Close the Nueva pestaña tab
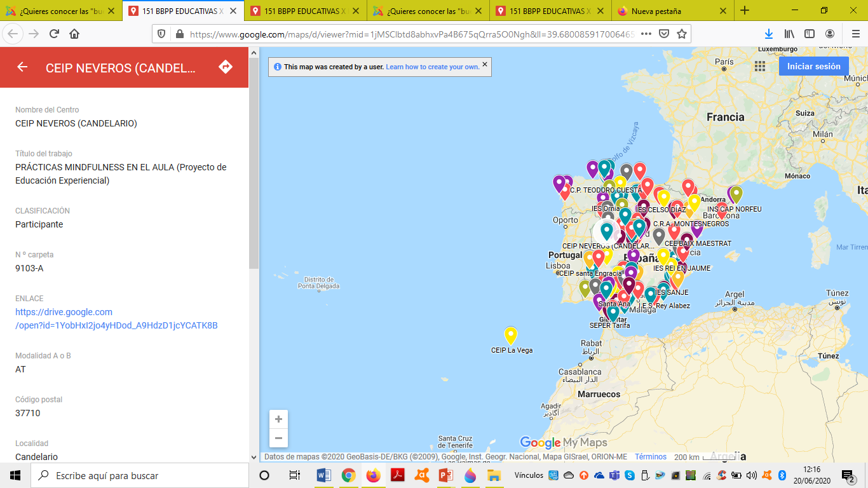The image size is (868, 488). click(x=722, y=11)
